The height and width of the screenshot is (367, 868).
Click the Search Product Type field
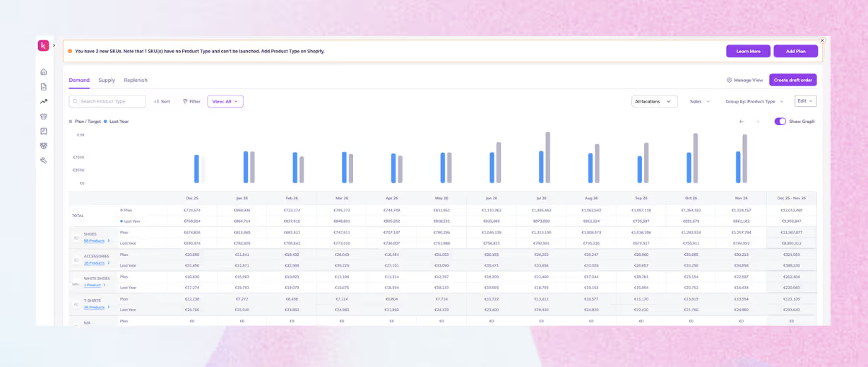tap(107, 101)
